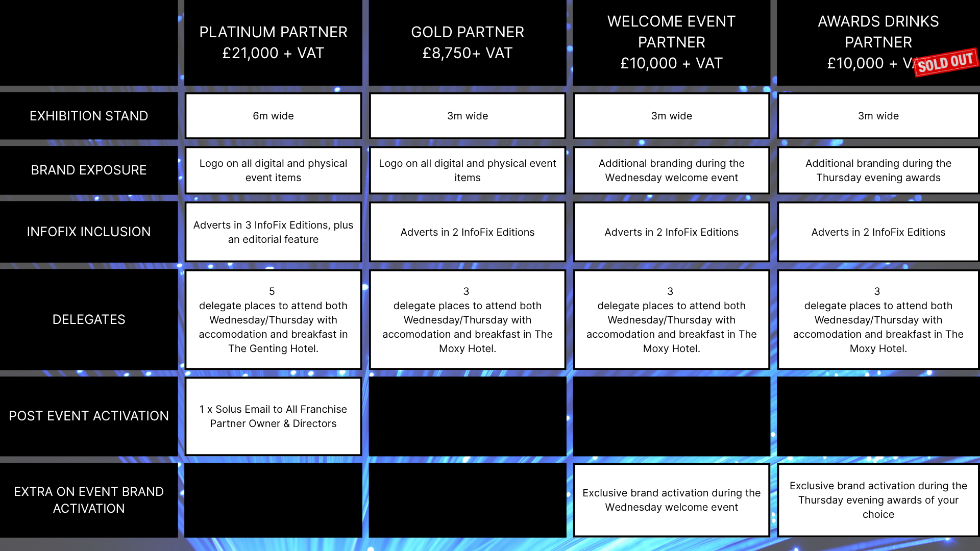Select the Gold Partner header
The image size is (980, 551).
[467, 42]
